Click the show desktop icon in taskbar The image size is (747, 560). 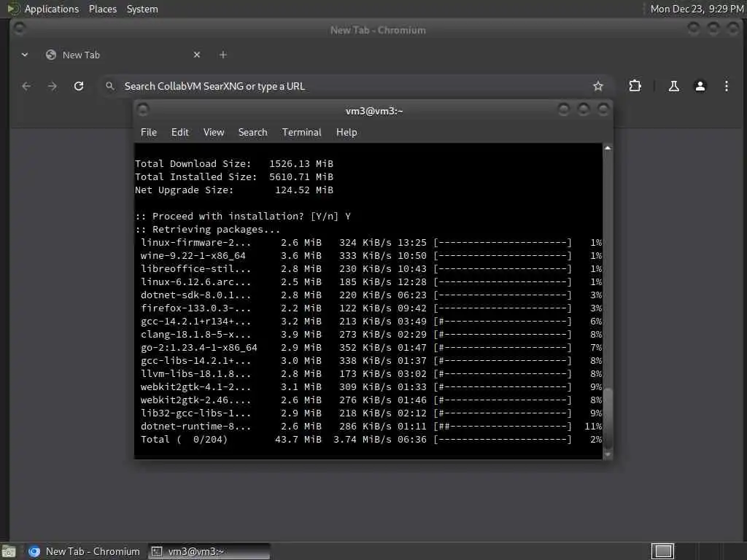(x=9, y=551)
